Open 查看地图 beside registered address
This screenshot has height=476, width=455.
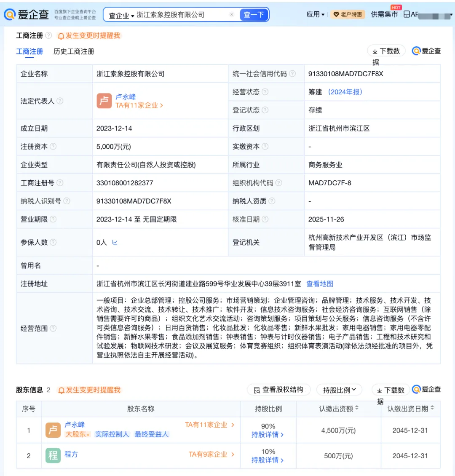pos(320,283)
